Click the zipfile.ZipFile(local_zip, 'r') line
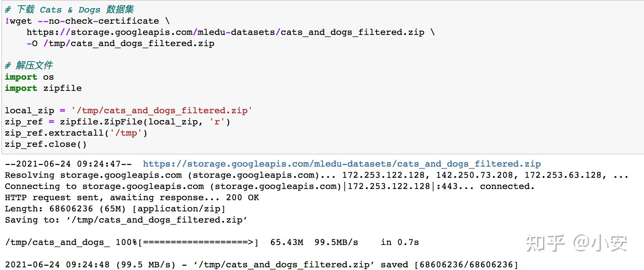 pos(117,122)
